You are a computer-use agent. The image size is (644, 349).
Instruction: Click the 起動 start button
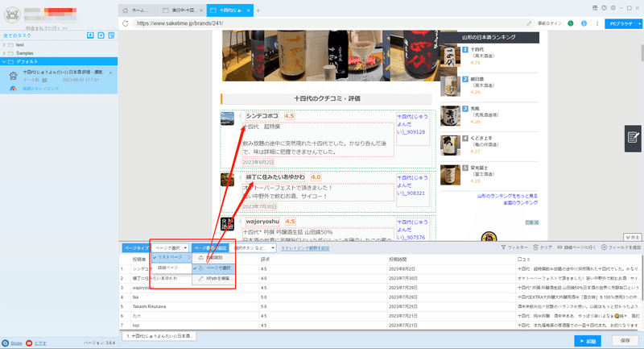coord(588,341)
